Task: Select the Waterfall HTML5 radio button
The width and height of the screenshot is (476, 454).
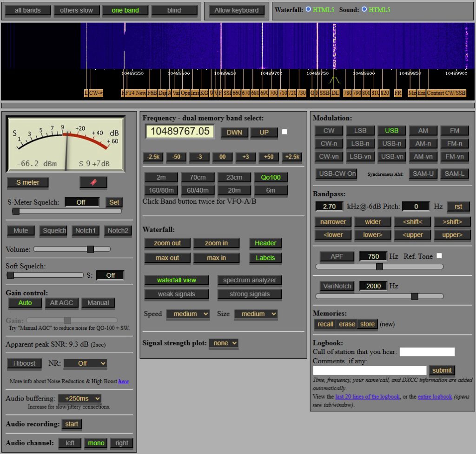Action: [x=308, y=9]
